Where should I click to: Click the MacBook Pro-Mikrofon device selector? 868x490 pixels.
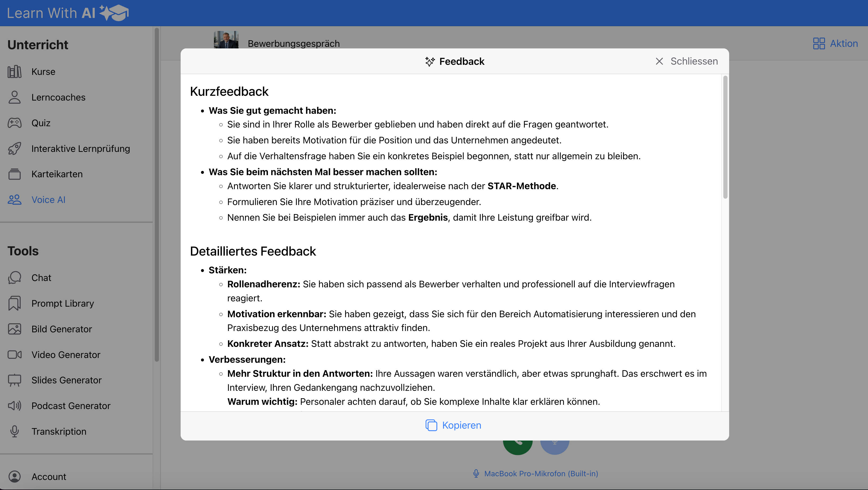535,474
